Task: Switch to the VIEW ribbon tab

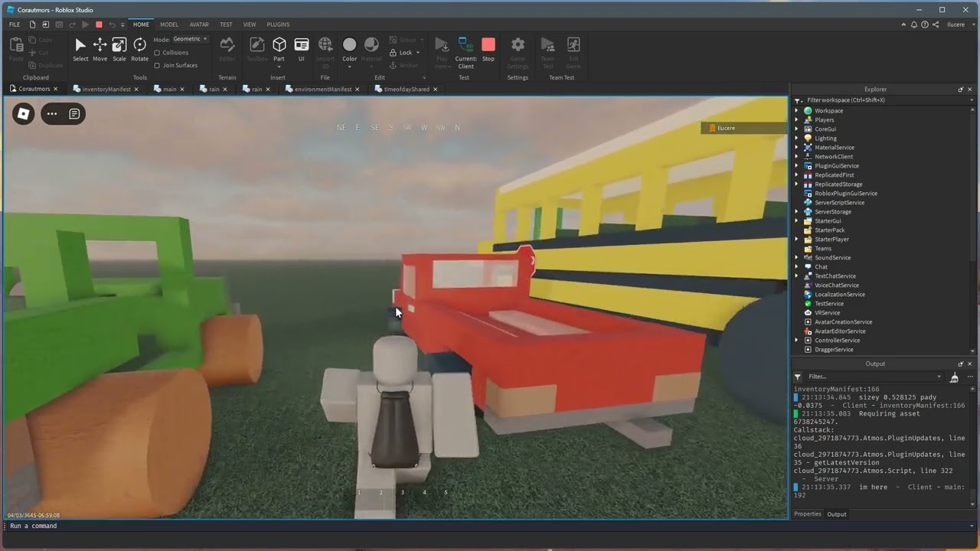Action: click(x=250, y=24)
